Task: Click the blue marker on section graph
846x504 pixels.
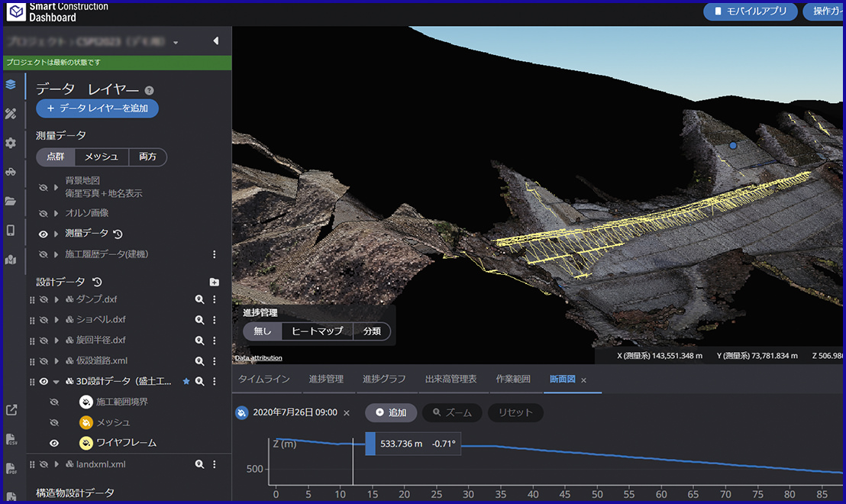Action: (370, 444)
